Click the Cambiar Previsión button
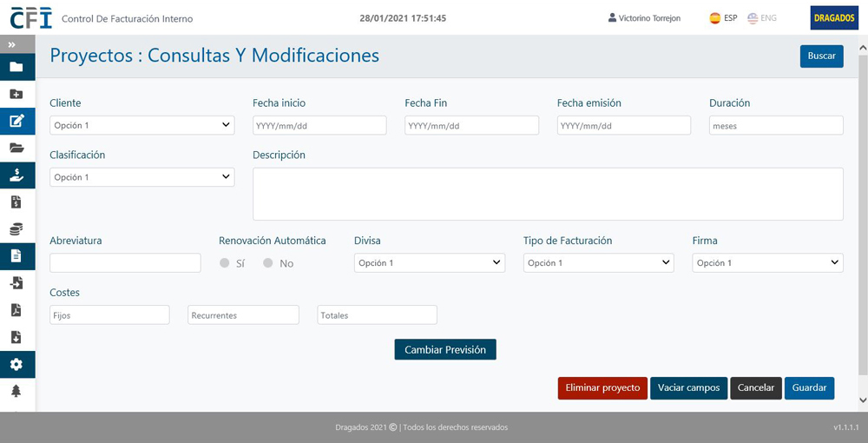 [444, 349]
